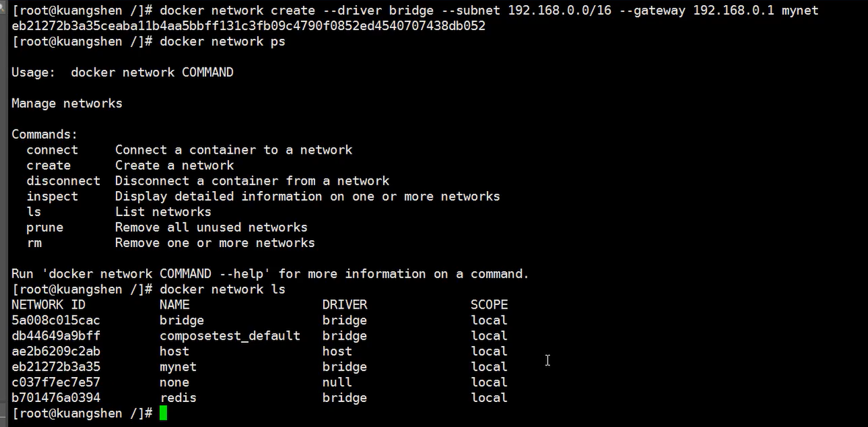Click the green terminal cursor block

(163, 413)
